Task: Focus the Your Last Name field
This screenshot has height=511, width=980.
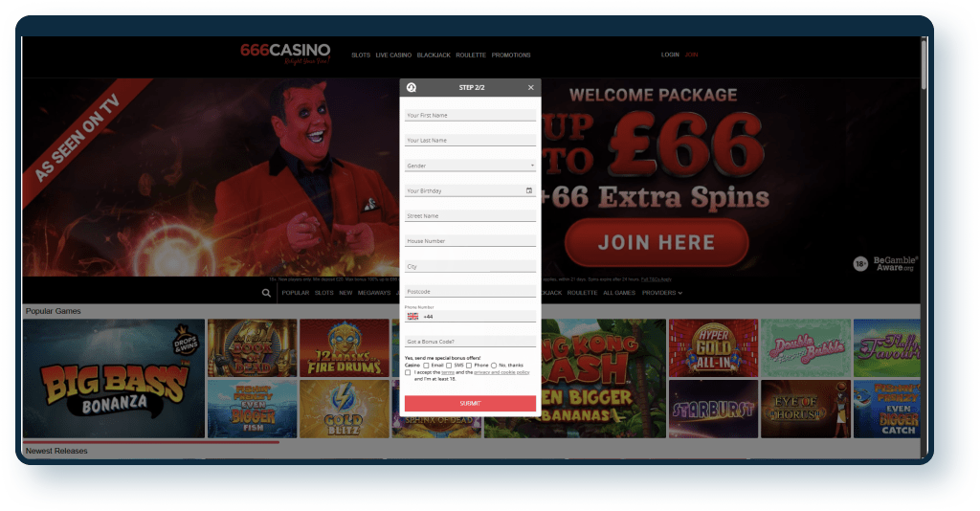Action: pyautogui.click(x=470, y=140)
